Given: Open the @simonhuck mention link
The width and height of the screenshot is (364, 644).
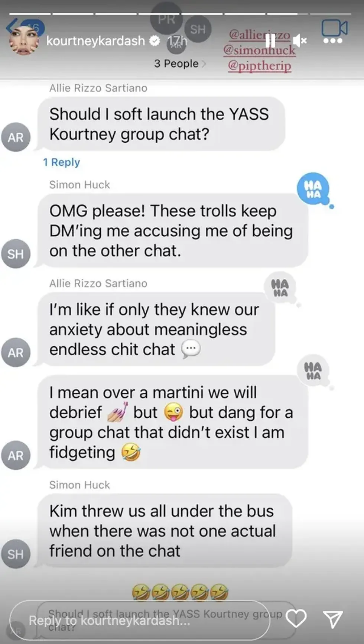Looking at the screenshot, I should pos(260,50).
